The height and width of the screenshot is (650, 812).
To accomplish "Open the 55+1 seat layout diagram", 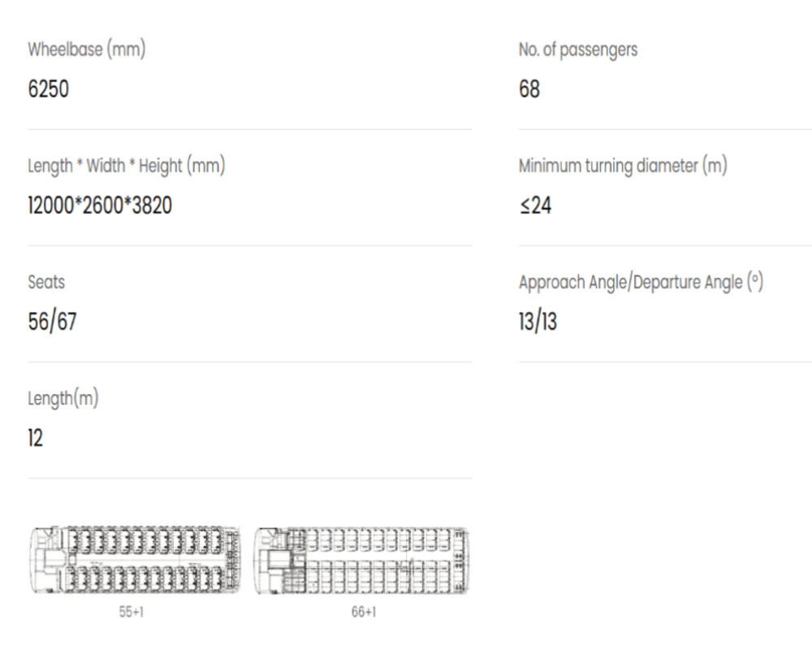I will [135, 561].
